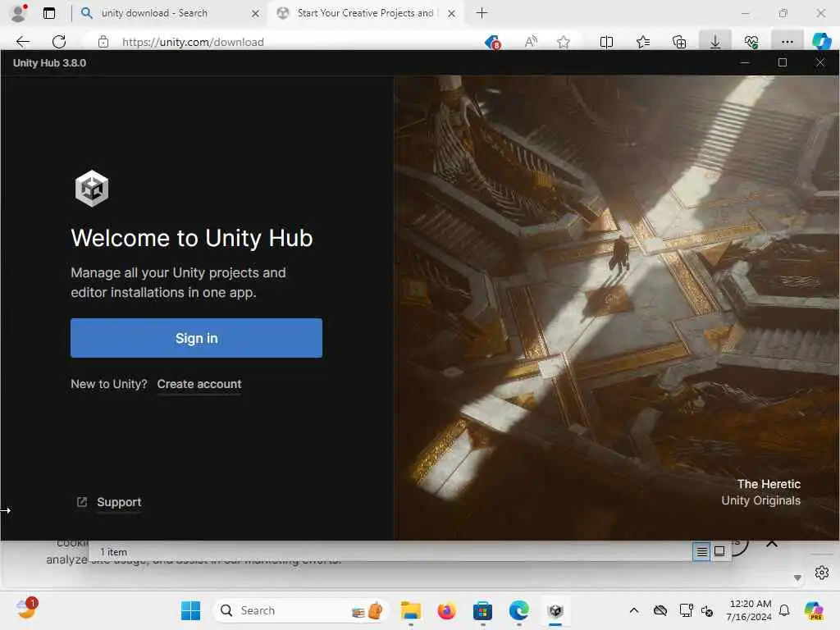Click the Unity cube logo icon
Image resolution: width=840 pixels, height=630 pixels.
pos(92,189)
